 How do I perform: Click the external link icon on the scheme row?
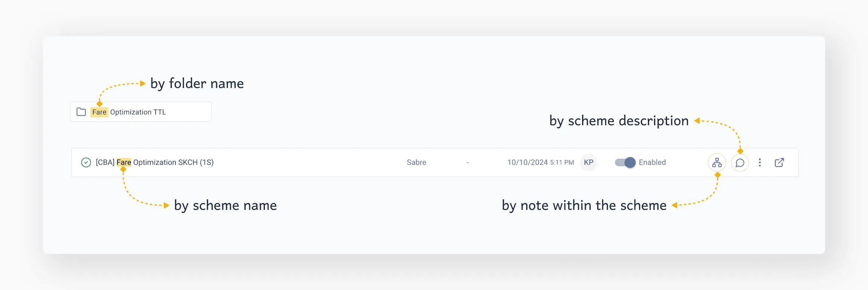click(x=779, y=162)
